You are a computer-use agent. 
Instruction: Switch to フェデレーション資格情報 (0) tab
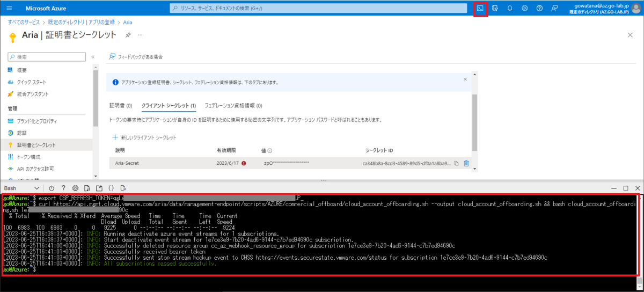[x=233, y=106]
